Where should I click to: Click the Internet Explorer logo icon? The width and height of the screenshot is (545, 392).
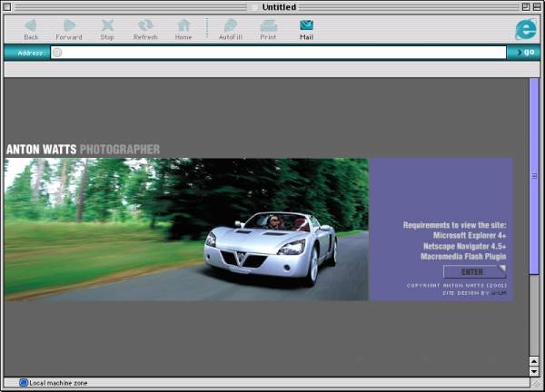tap(526, 30)
